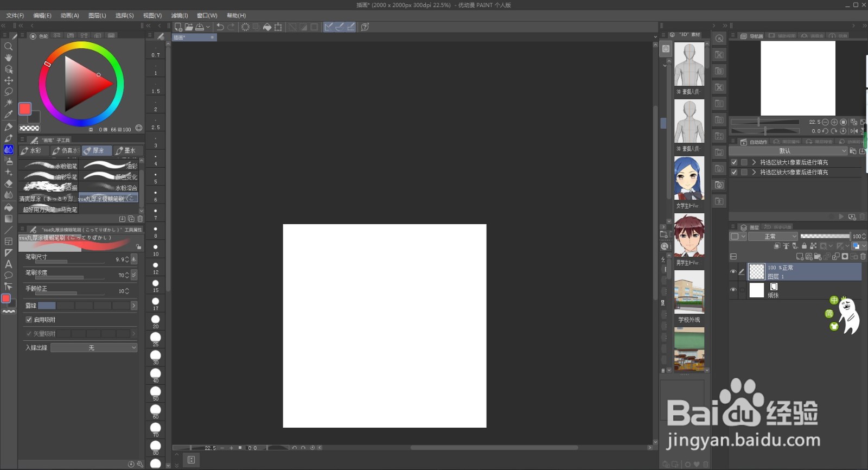Open auto action set dropdown 默认
This screenshot has height=470, width=868.
pyautogui.click(x=788, y=151)
